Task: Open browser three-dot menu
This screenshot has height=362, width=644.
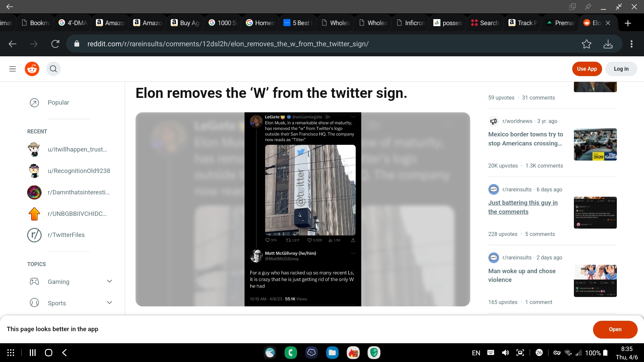Action: [x=631, y=44]
